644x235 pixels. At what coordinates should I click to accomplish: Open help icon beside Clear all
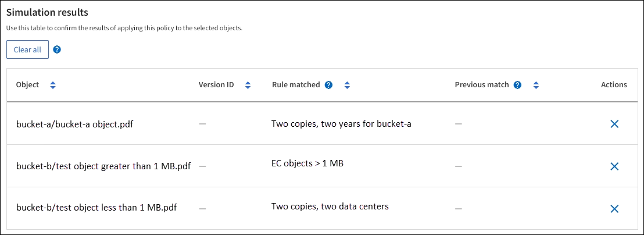click(57, 49)
